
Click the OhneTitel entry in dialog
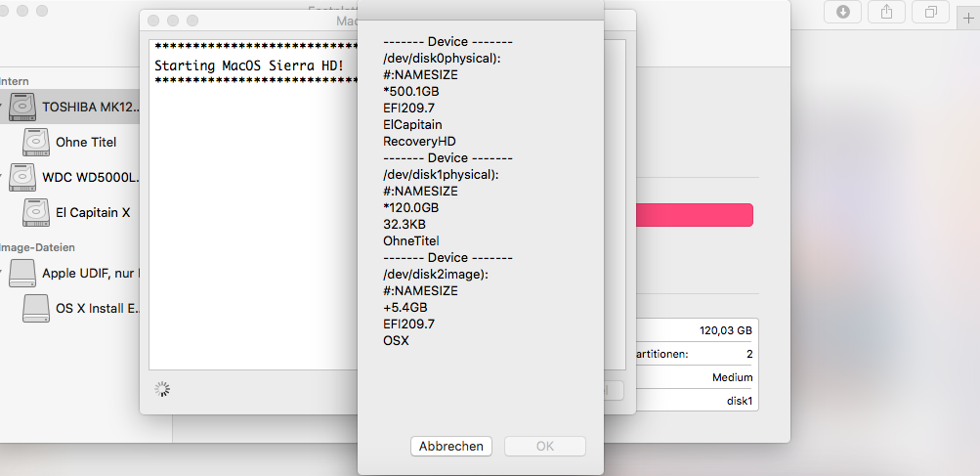[411, 240]
